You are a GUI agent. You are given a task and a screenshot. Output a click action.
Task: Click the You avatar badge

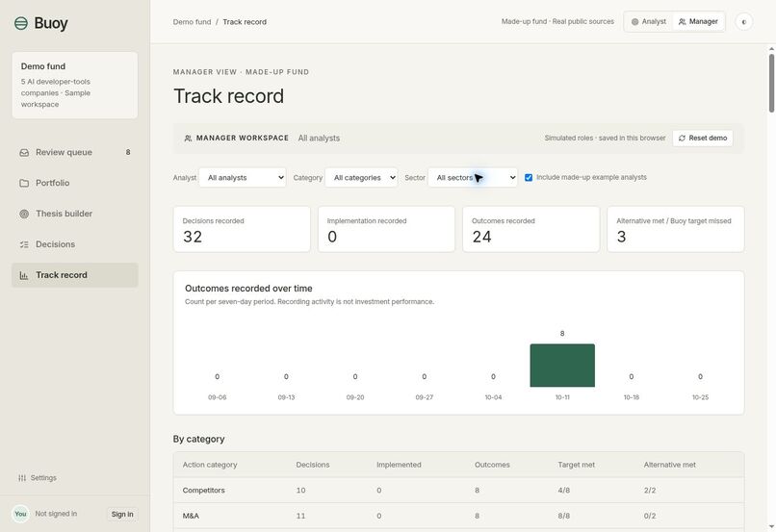(x=20, y=514)
